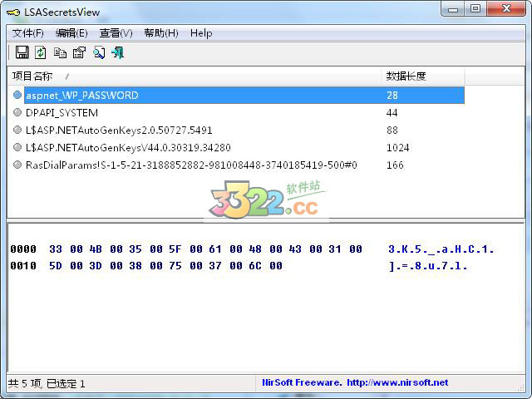The width and height of the screenshot is (532, 399).
Task: Click the Save selected items toolbar icon
Action: [x=22, y=52]
